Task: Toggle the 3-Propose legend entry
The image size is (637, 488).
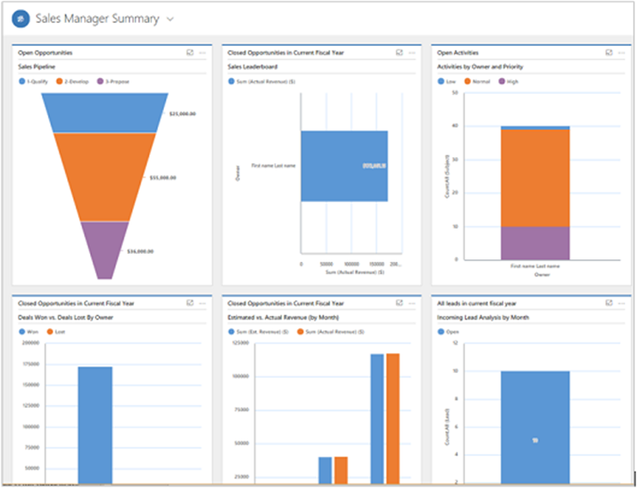Action: [x=113, y=81]
